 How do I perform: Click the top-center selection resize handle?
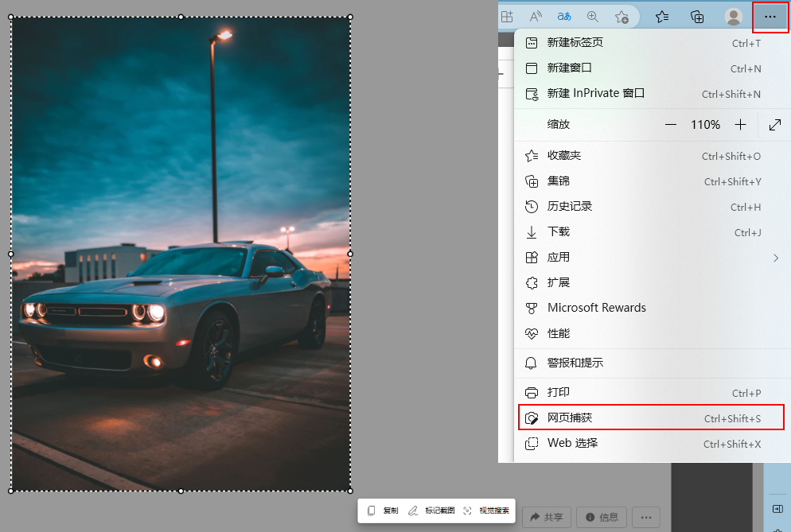tap(181, 17)
